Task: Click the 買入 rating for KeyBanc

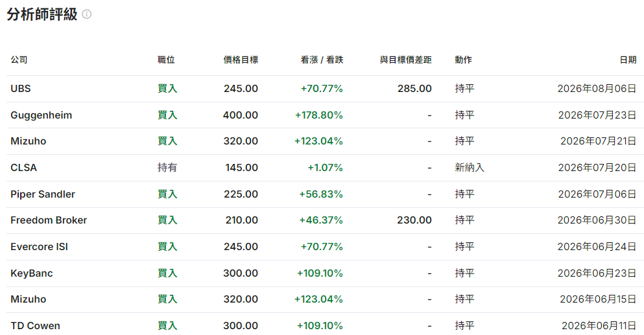Action: [x=167, y=273]
